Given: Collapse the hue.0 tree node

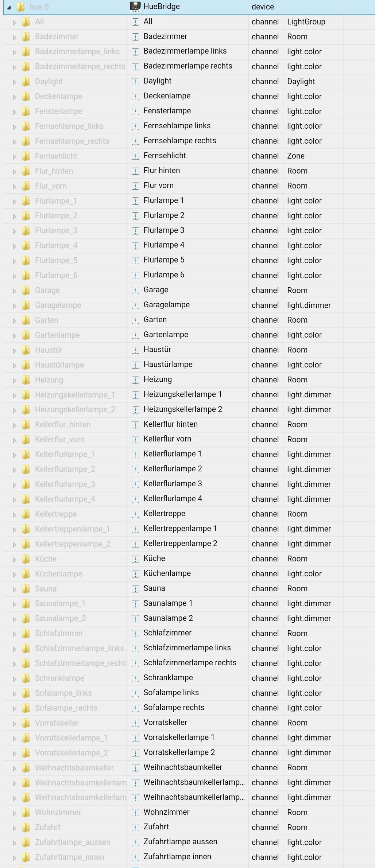Looking at the screenshot, I should [9, 7].
